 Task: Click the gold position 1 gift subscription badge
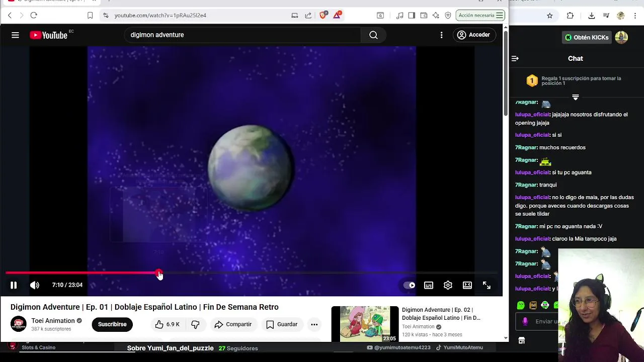pyautogui.click(x=532, y=80)
